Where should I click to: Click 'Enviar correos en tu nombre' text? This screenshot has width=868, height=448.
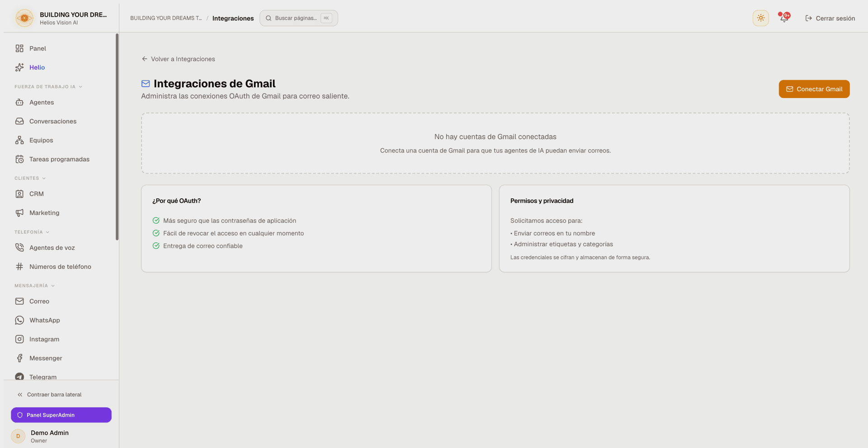tap(554, 233)
